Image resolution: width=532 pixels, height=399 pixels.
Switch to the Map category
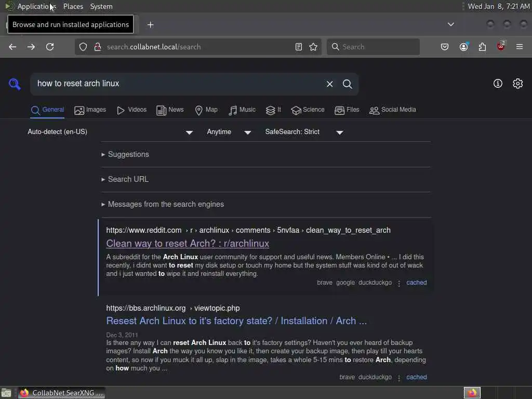click(206, 110)
